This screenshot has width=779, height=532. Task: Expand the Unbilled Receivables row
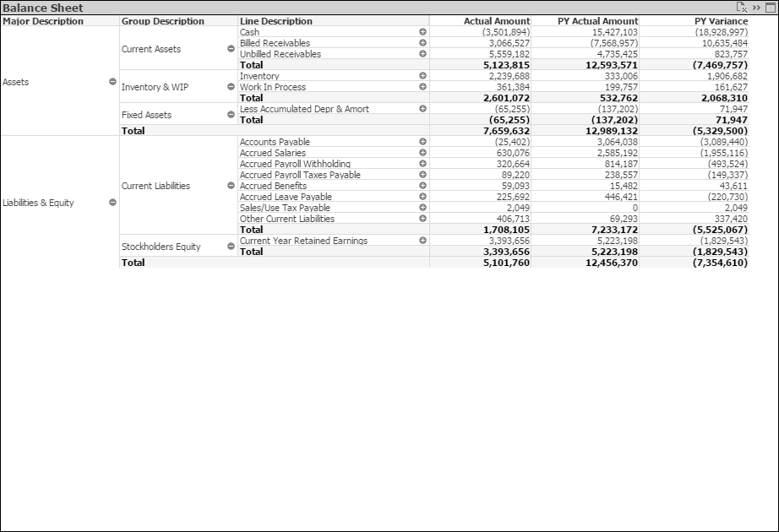coord(422,54)
